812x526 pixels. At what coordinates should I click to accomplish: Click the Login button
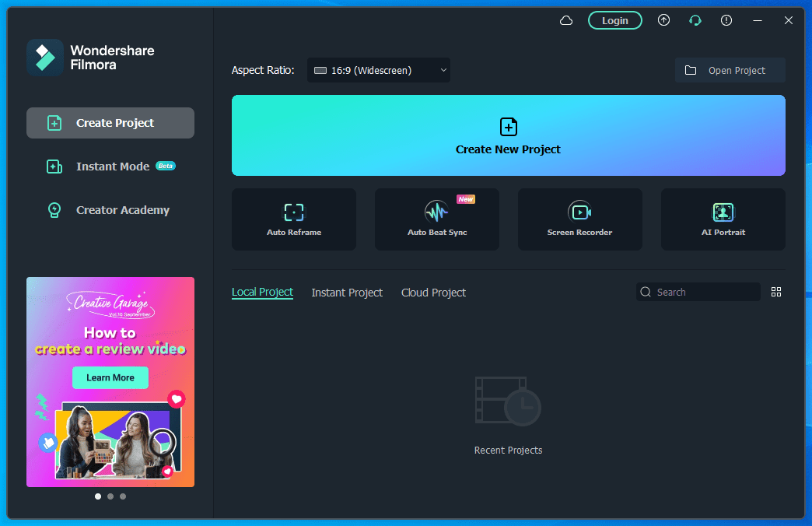(614, 20)
